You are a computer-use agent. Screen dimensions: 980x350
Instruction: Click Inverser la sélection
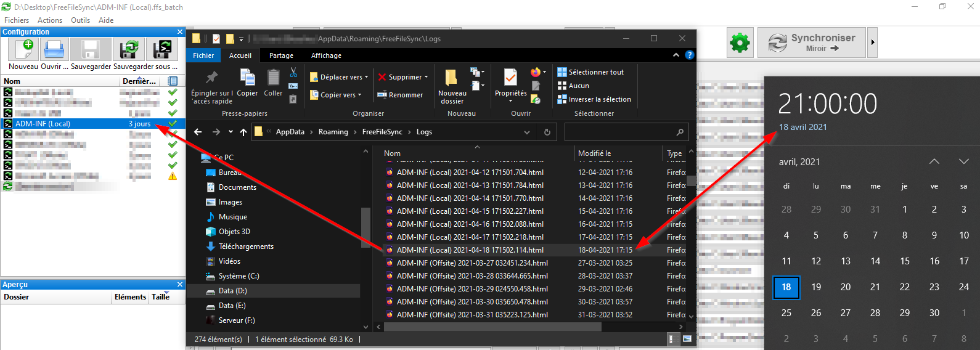[x=594, y=99]
